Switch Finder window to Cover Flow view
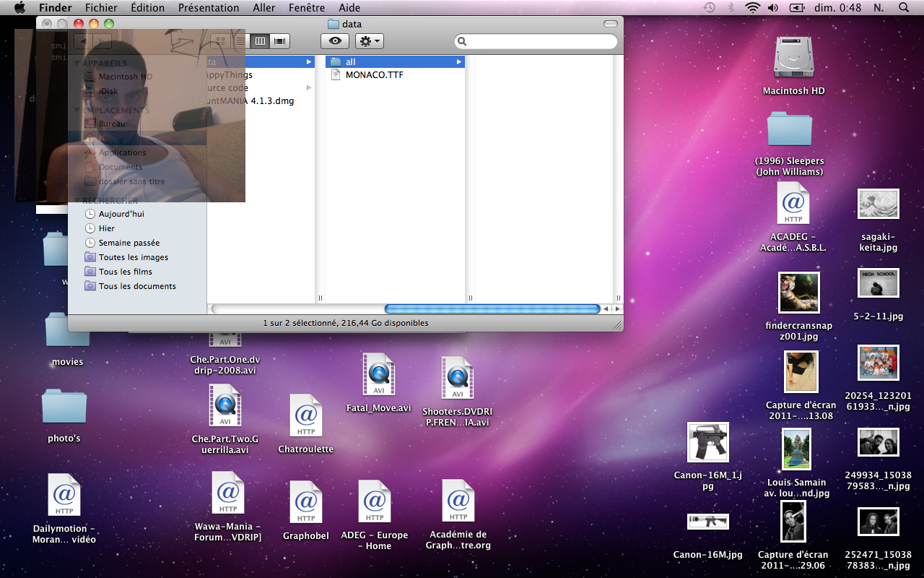The image size is (924, 578). click(280, 41)
